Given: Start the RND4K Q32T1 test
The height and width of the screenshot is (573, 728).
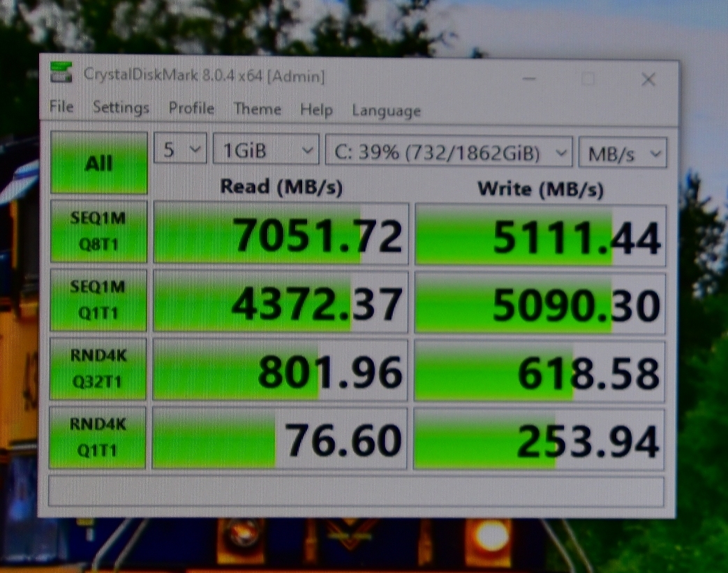Looking at the screenshot, I should coord(98,369).
